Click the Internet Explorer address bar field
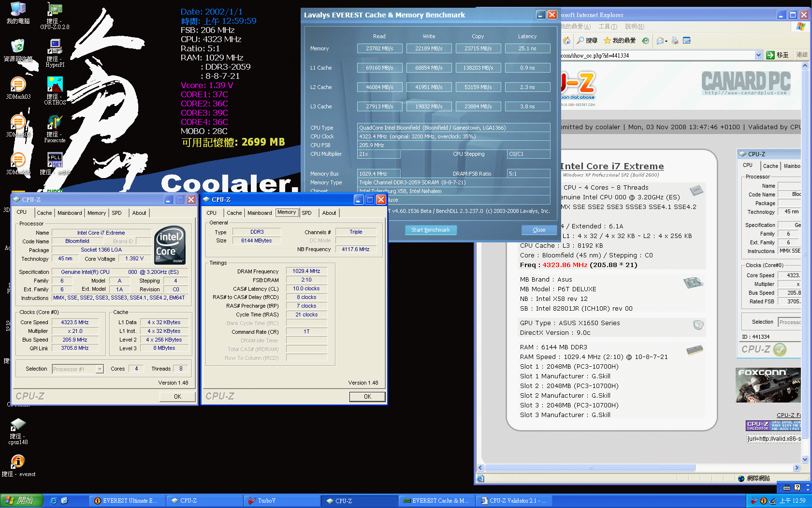 click(x=657, y=55)
